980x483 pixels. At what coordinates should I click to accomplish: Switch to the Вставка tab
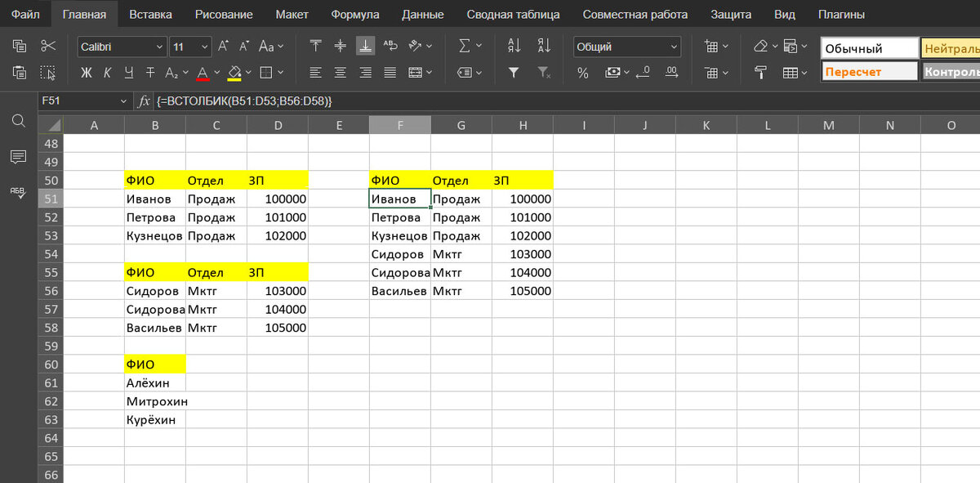(150, 14)
